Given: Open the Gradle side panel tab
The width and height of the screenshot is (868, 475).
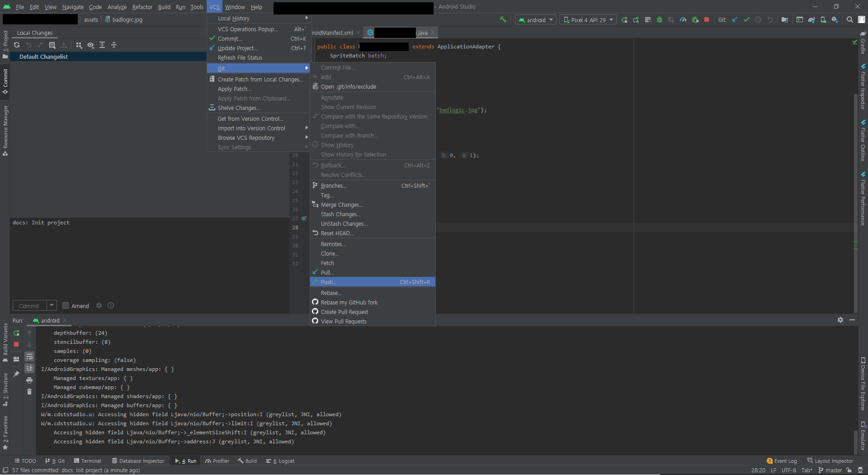Looking at the screenshot, I should pos(863,43).
